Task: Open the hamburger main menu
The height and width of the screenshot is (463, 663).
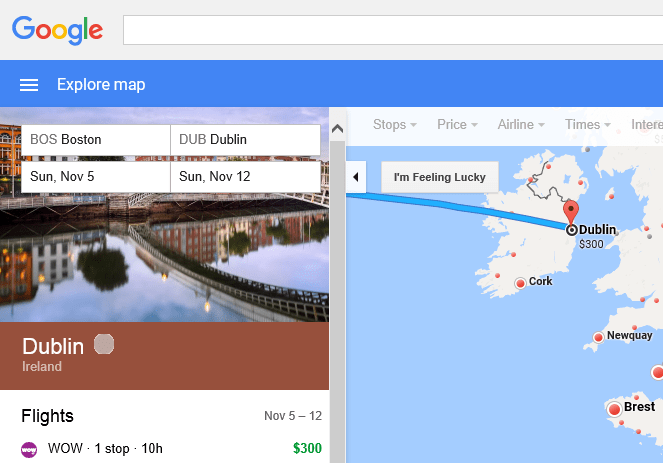Action: click(x=29, y=85)
